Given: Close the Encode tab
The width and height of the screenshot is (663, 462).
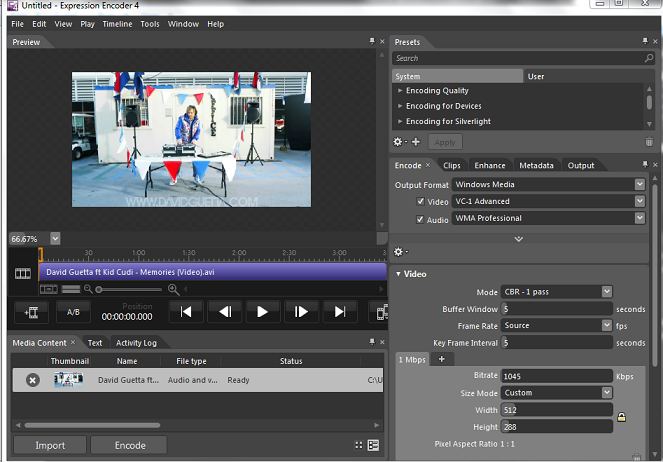Looking at the screenshot, I should [x=428, y=165].
